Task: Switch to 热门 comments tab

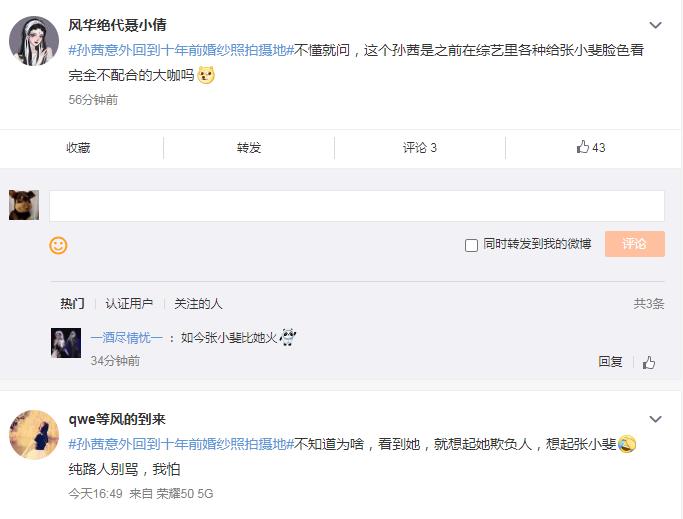Action: (x=72, y=303)
